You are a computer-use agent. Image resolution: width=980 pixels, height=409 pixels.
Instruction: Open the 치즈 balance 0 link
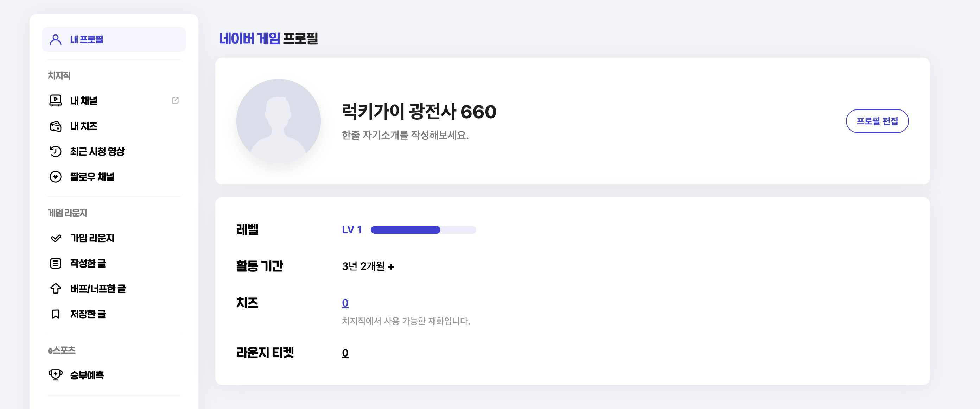(x=345, y=302)
